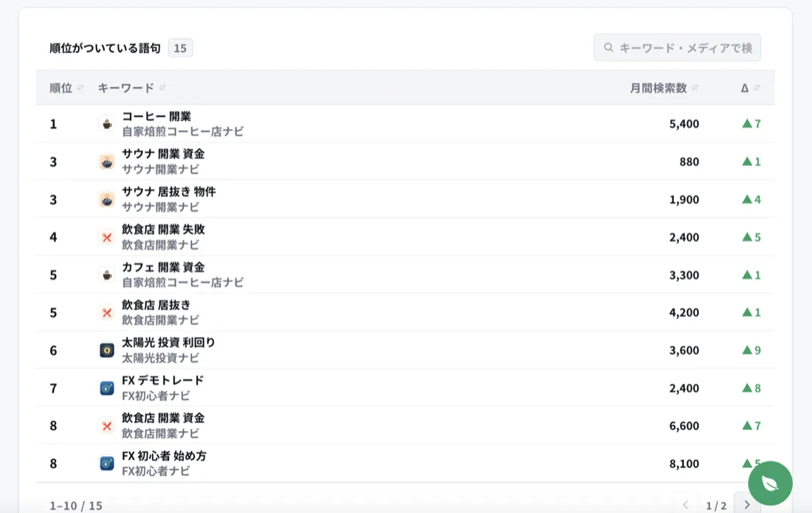Click search volume 880
This screenshot has width=812, height=513.
[x=689, y=162]
